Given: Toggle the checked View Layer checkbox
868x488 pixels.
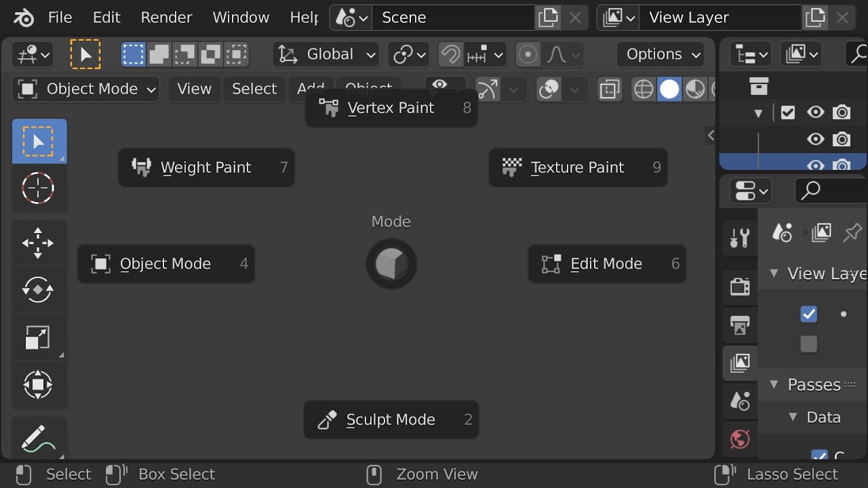Looking at the screenshot, I should pyautogui.click(x=808, y=314).
